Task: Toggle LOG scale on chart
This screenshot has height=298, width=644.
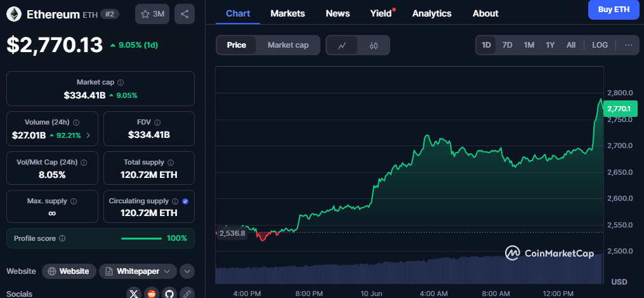Action: pyautogui.click(x=600, y=45)
